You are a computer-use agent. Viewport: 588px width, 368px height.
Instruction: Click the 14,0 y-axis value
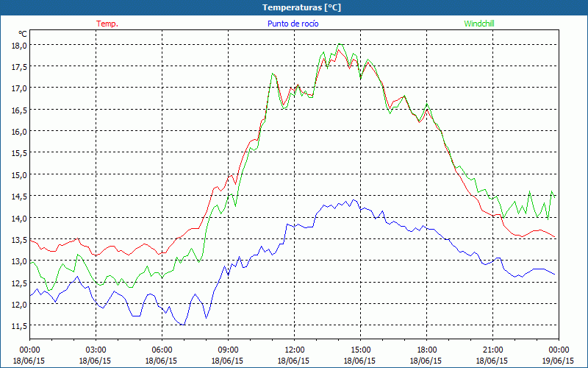click(20, 218)
